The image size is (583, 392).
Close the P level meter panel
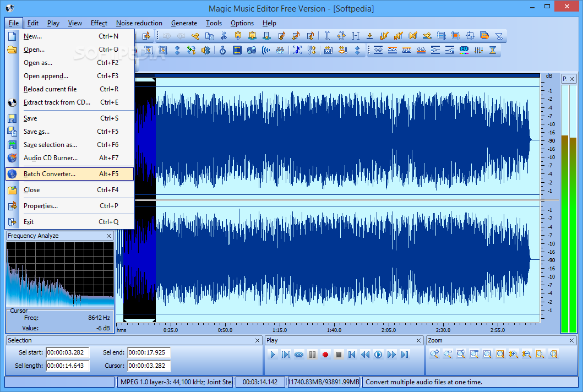pyautogui.click(x=572, y=79)
